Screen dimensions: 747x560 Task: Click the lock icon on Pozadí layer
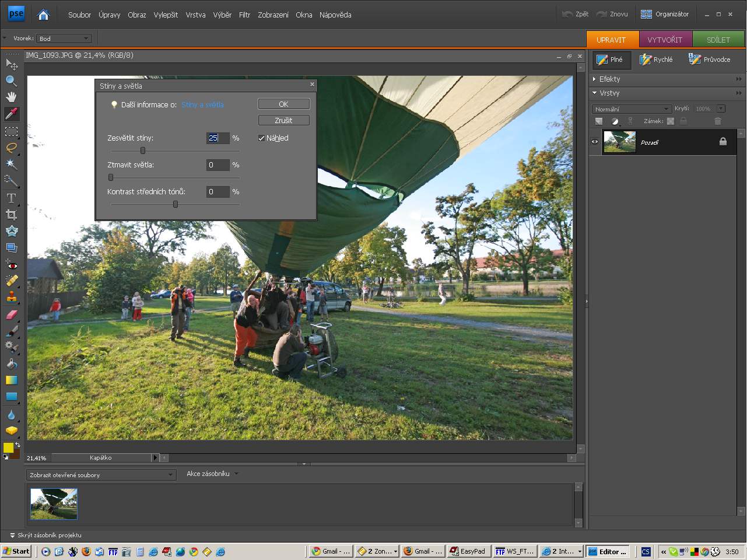[x=723, y=142]
